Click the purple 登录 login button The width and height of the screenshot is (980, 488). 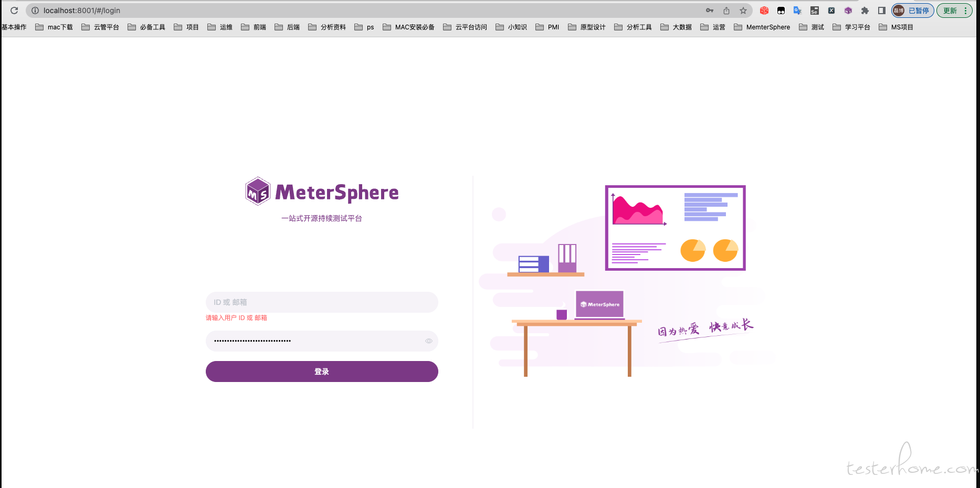click(x=322, y=372)
